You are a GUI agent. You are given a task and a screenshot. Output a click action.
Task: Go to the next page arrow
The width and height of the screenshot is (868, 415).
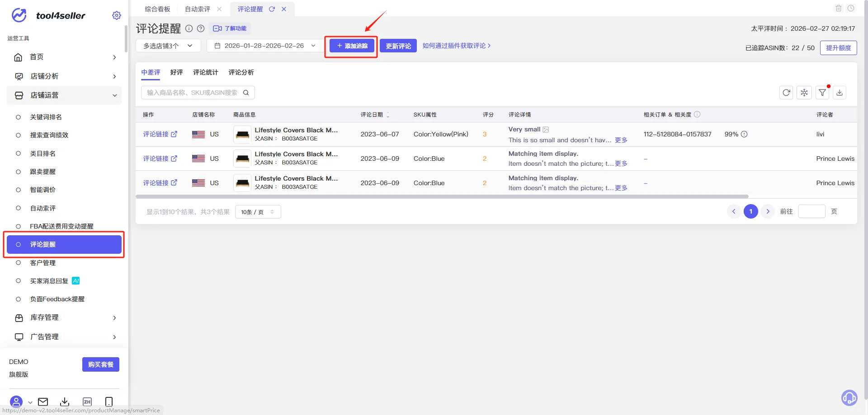768,211
